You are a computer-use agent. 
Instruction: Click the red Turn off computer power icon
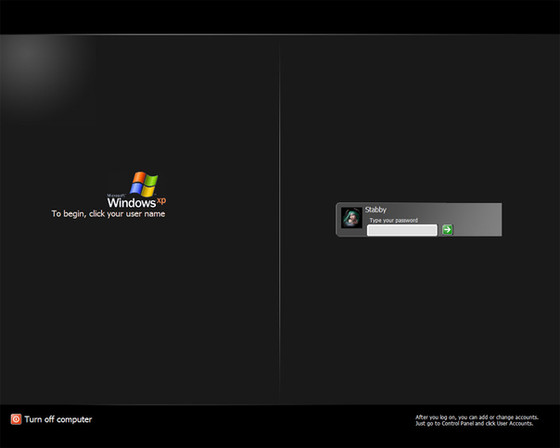(x=16, y=419)
